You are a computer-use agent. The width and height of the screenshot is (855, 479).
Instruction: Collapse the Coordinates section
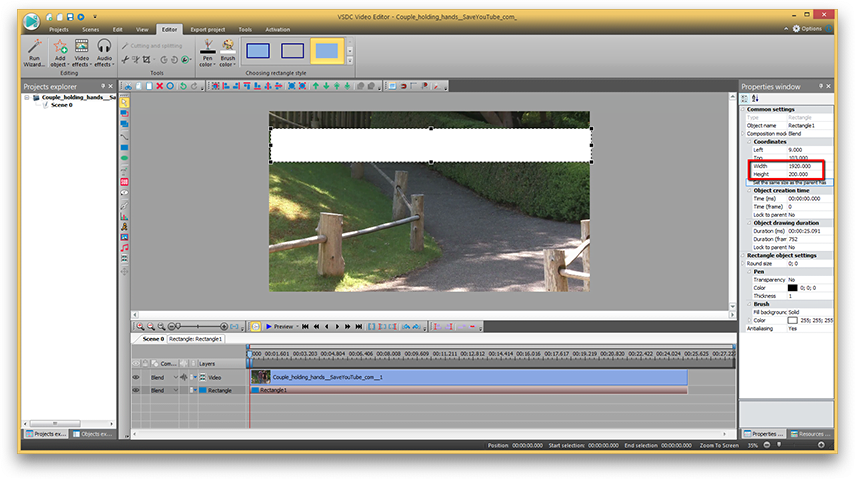[750, 141]
